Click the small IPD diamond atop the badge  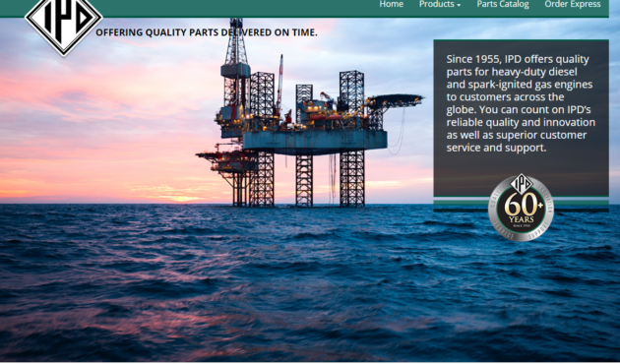(522, 184)
